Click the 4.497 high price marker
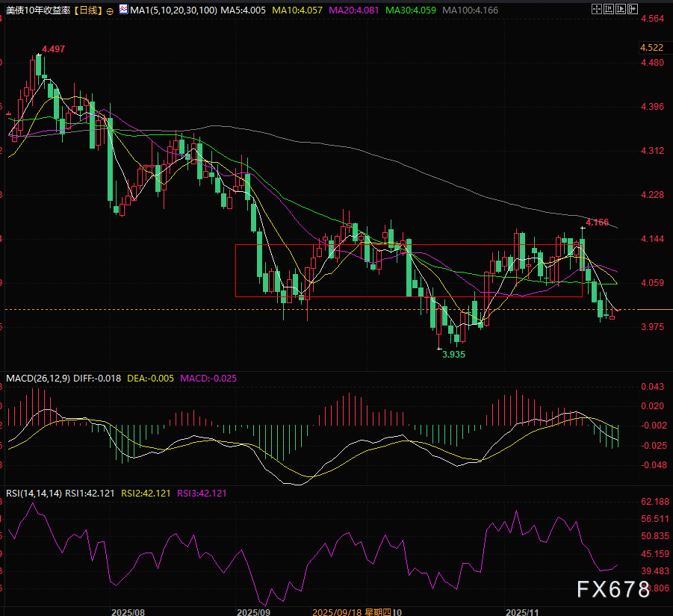673x616 pixels. coord(54,49)
